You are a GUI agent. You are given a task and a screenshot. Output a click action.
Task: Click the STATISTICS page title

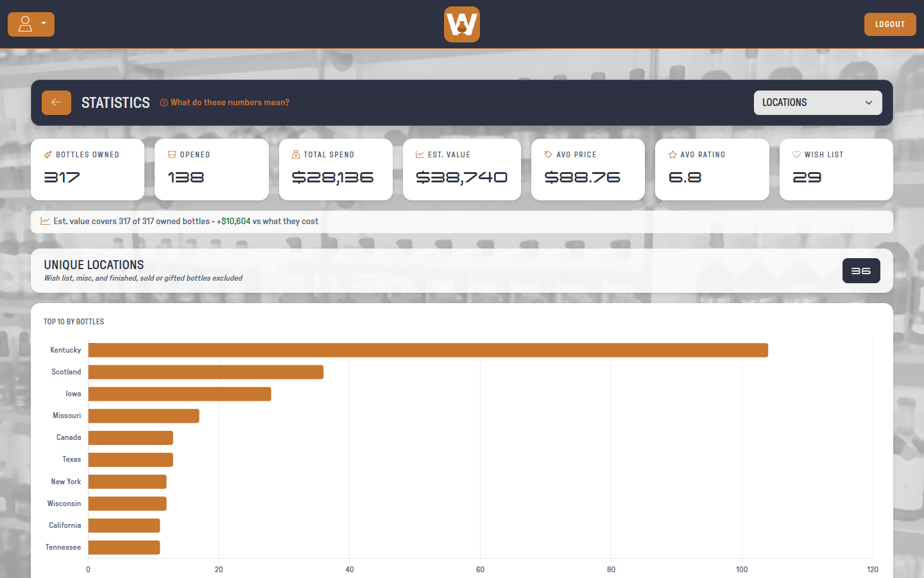pyautogui.click(x=116, y=103)
